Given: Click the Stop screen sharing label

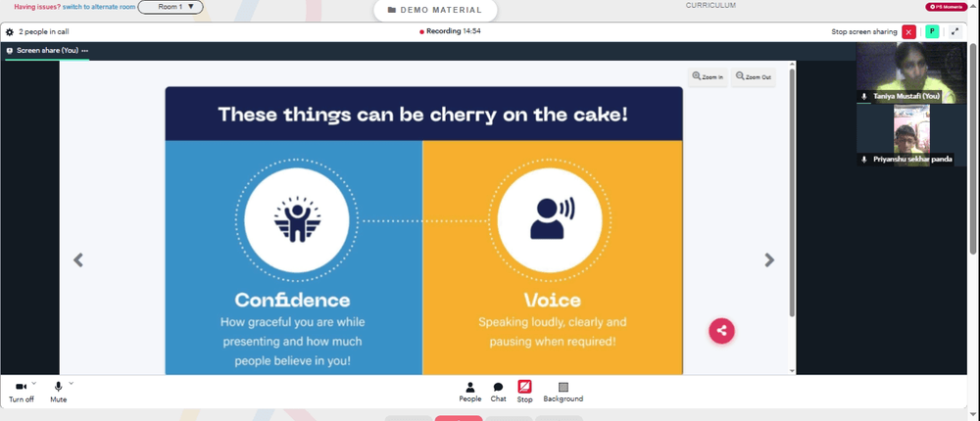Looking at the screenshot, I should [863, 32].
